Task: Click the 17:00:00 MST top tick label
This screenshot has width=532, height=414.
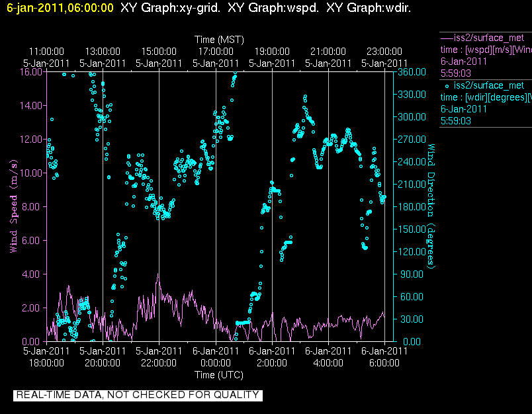Action: 216,52
